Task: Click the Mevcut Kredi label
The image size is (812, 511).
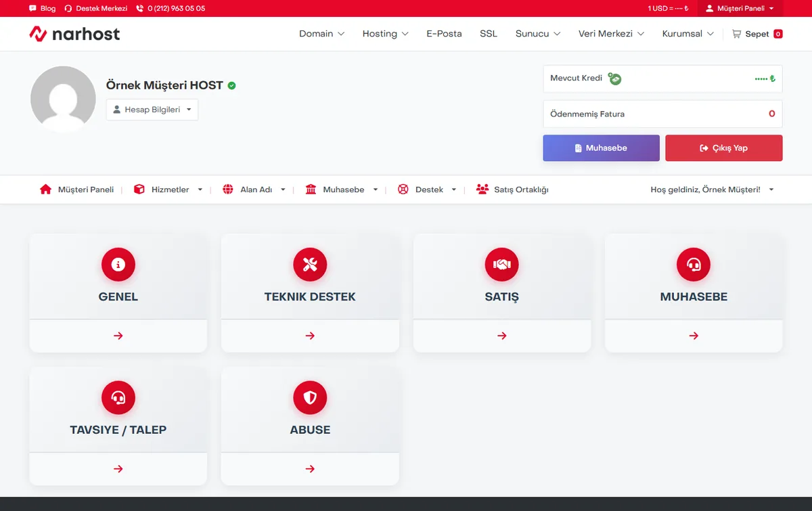Action: [576, 79]
